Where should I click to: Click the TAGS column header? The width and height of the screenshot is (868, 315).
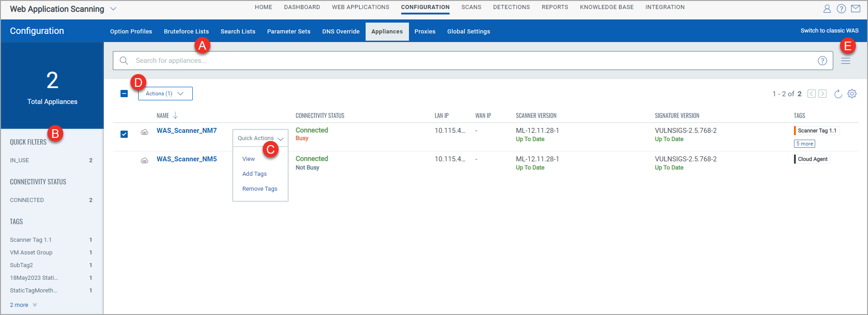coord(799,116)
